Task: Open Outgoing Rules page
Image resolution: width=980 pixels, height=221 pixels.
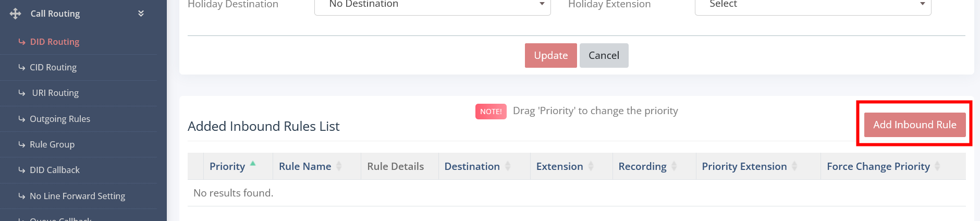Action: point(60,119)
